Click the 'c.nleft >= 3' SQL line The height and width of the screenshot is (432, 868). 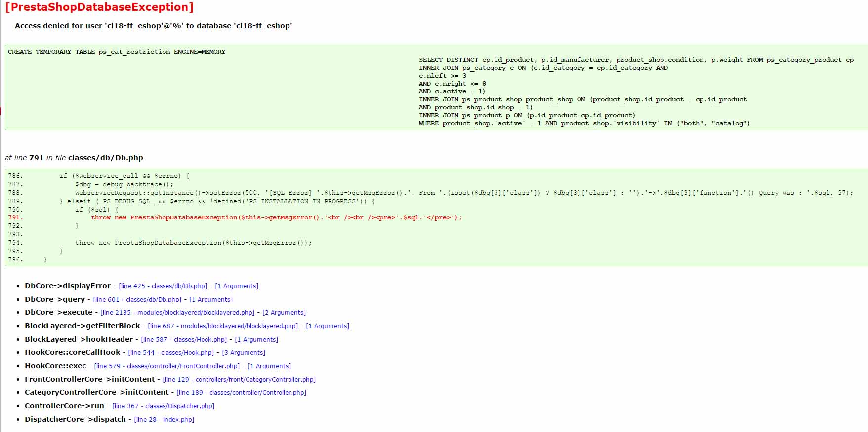(x=443, y=76)
